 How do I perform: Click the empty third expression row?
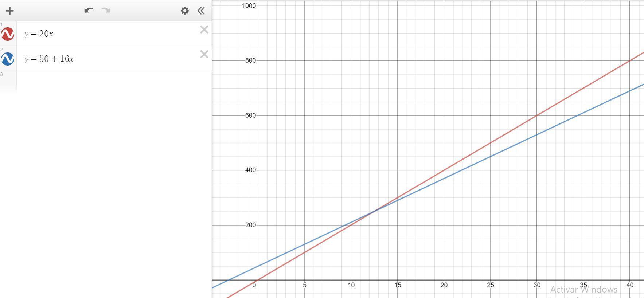click(109, 82)
